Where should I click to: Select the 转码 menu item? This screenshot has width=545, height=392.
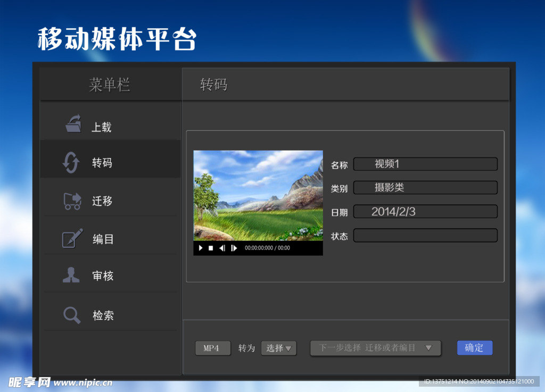point(110,159)
